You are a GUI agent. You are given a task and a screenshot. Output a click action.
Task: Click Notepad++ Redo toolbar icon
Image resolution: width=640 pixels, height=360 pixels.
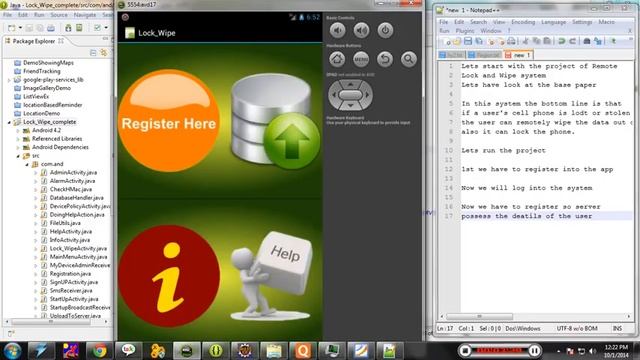click(573, 41)
